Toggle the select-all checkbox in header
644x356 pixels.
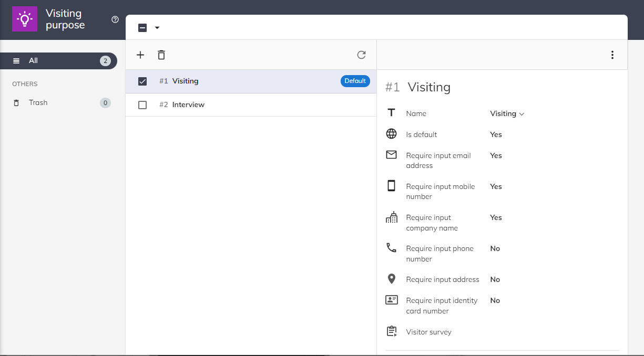pyautogui.click(x=142, y=28)
